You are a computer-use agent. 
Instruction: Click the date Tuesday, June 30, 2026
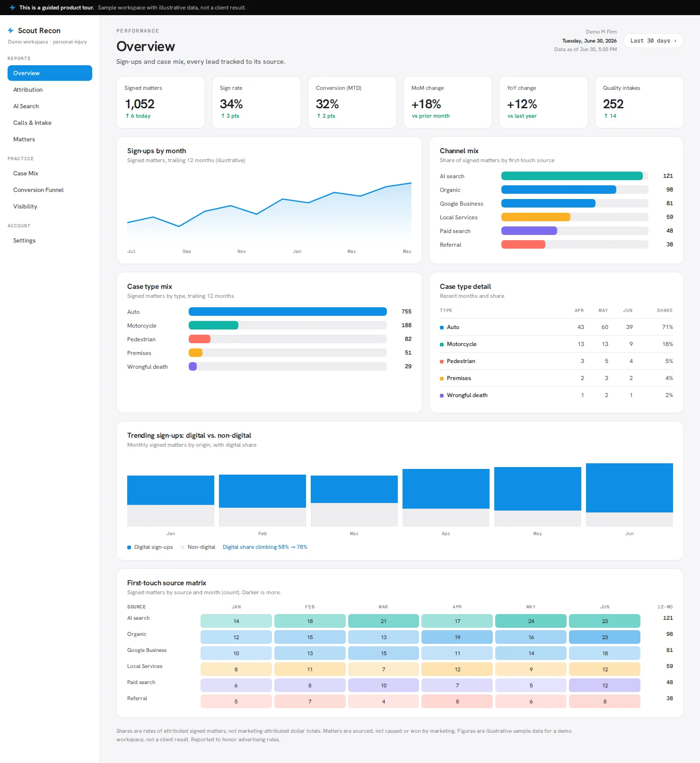pos(589,41)
